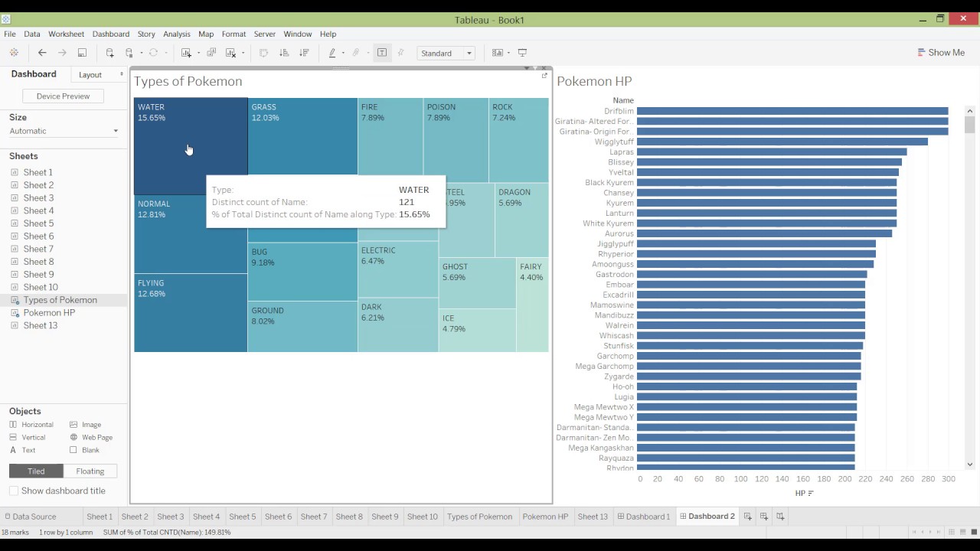Open the Dashboard pane tab
980x551 pixels.
point(34,74)
